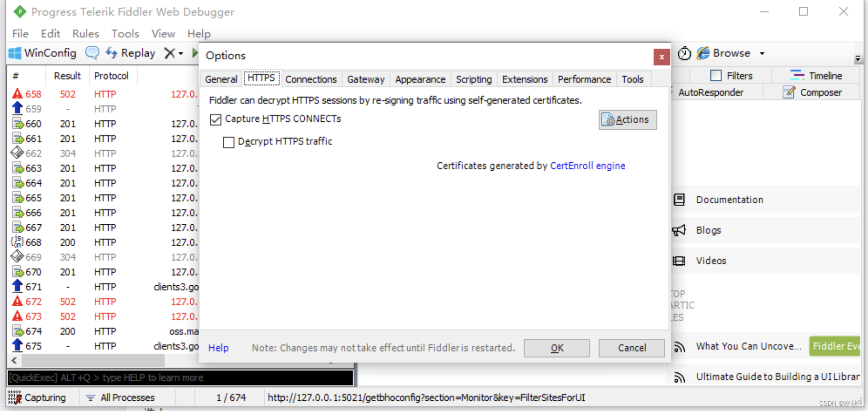Click warning icon of session 672
Screen dimensions: 868x411
pyautogui.click(x=17, y=301)
